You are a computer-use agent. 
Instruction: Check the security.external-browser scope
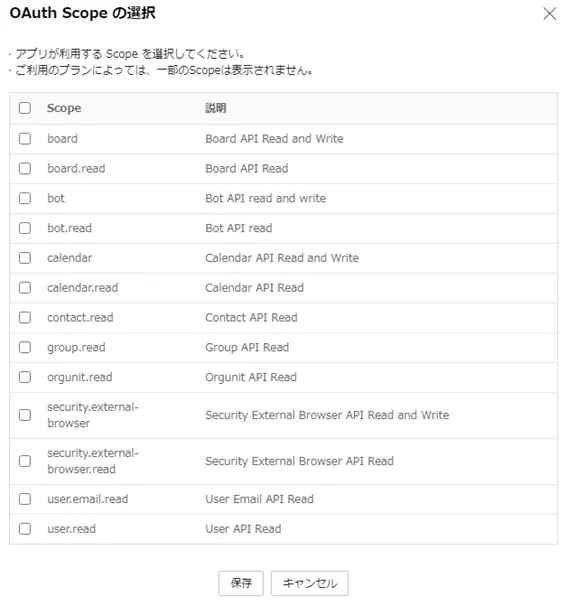tap(25, 415)
